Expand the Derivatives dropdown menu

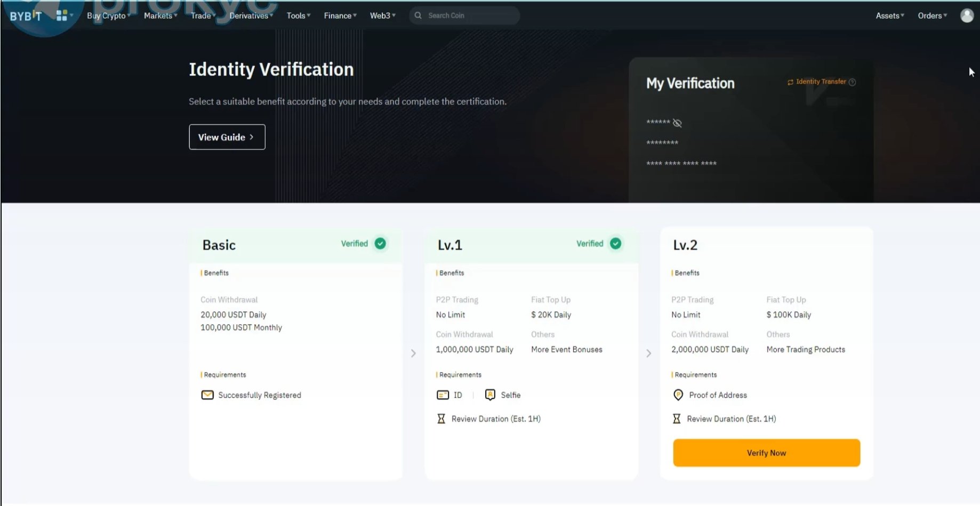coord(251,15)
